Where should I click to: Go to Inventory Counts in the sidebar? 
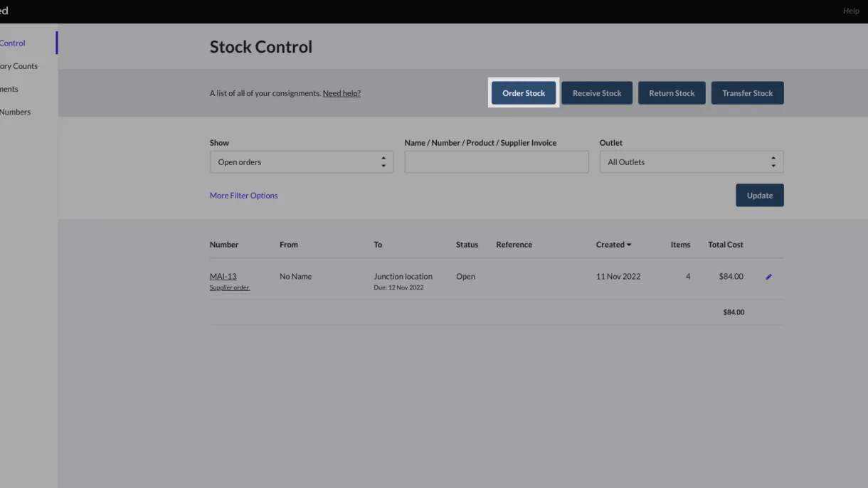click(18, 66)
